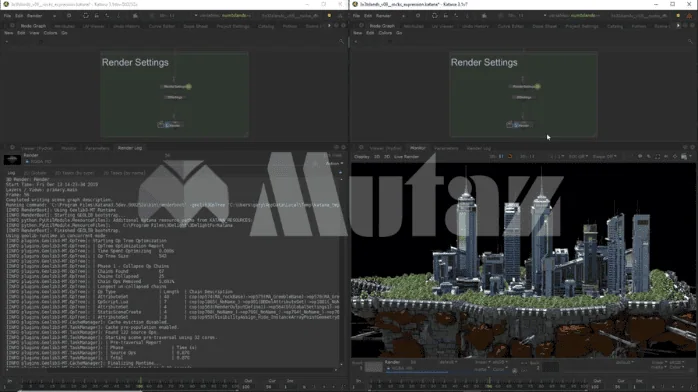Click yellow flag icon in right toolbar
698x392 pixels.
(678, 16)
